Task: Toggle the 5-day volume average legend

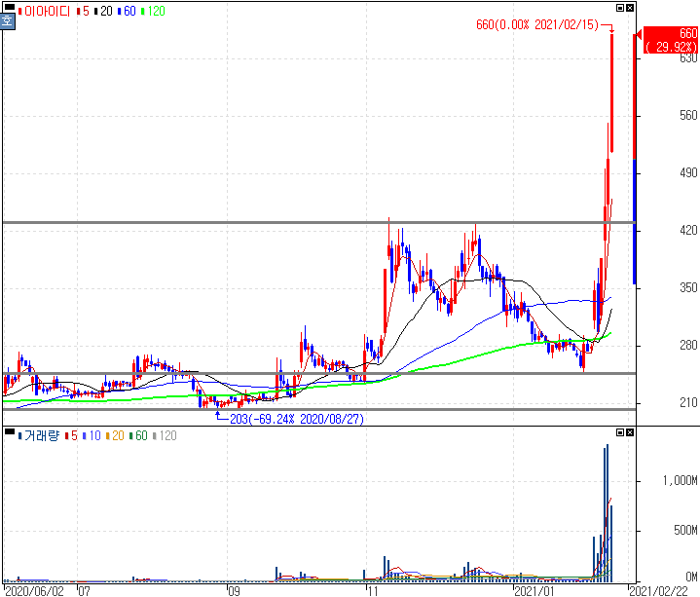Action: (x=71, y=435)
